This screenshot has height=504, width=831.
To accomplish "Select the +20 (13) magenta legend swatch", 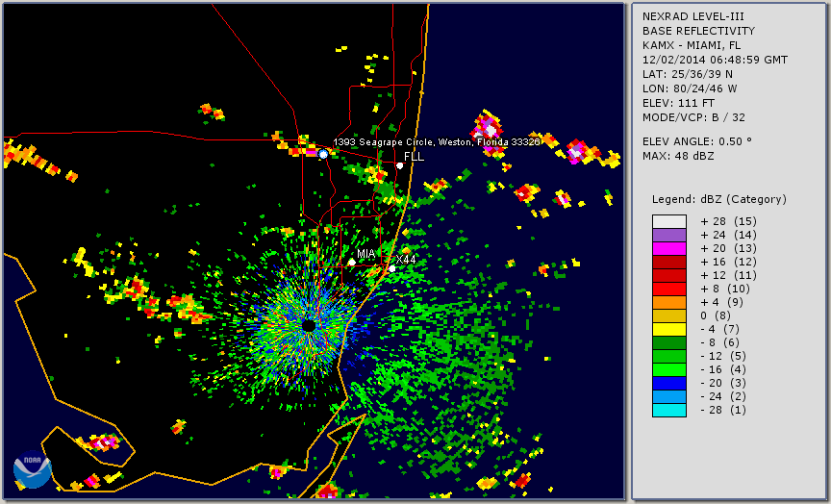I will click(x=669, y=248).
